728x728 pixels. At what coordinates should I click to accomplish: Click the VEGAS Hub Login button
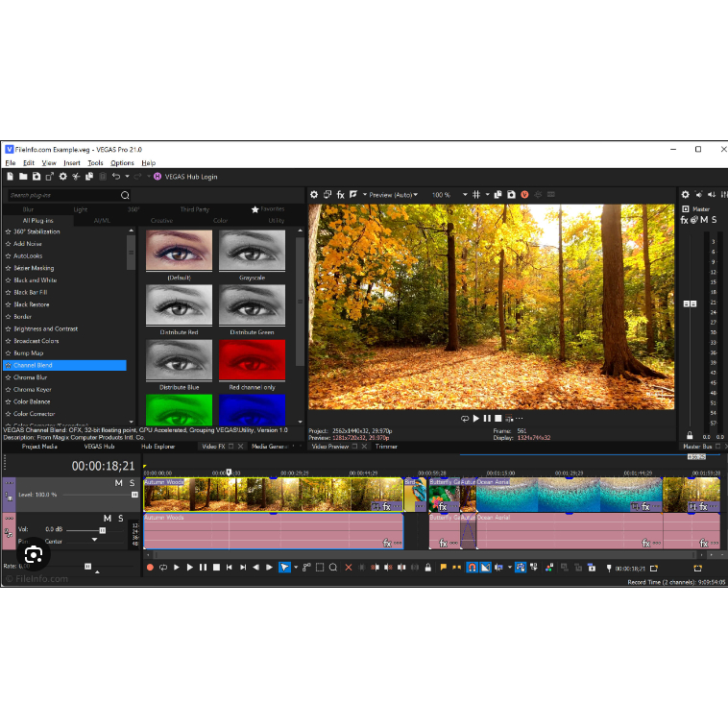coord(190,177)
